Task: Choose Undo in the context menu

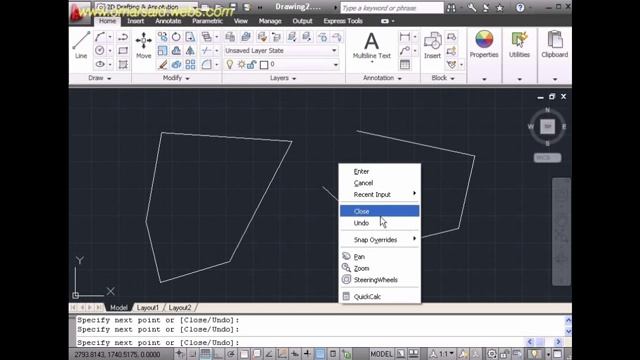Action: point(380,223)
